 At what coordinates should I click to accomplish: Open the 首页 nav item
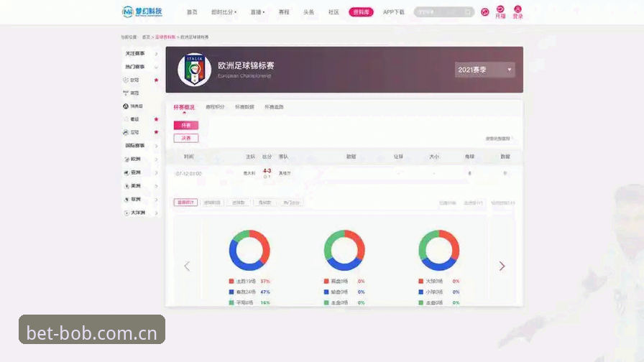pyautogui.click(x=192, y=12)
